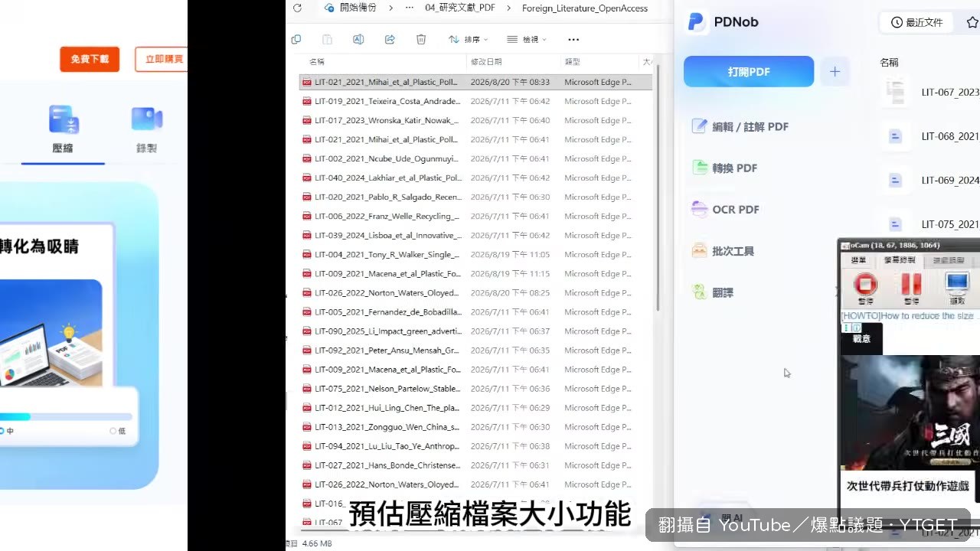Click the copy icon in Explorer toolbar
The height and width of the screenshot is (551, 980).
pos(296,40)
